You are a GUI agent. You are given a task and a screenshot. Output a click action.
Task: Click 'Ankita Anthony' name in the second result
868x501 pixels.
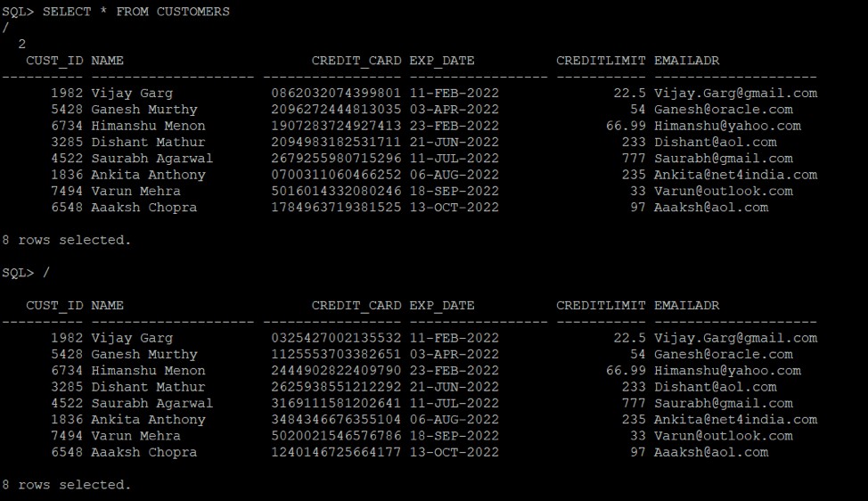(148, 420)
